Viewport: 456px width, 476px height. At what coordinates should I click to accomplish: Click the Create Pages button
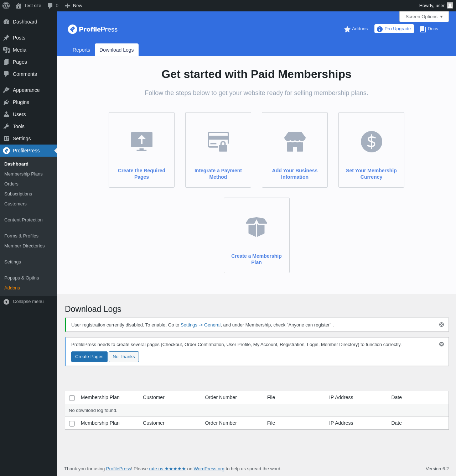pos(89,357)
